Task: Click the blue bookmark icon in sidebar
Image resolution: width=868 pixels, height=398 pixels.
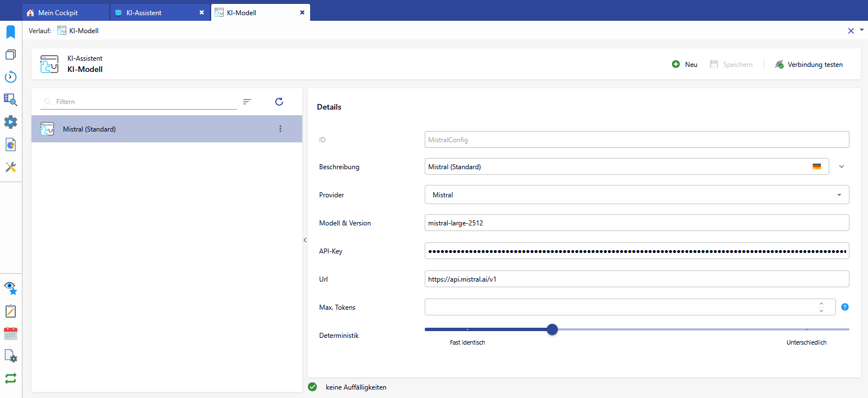Action: tap(11, 32)
